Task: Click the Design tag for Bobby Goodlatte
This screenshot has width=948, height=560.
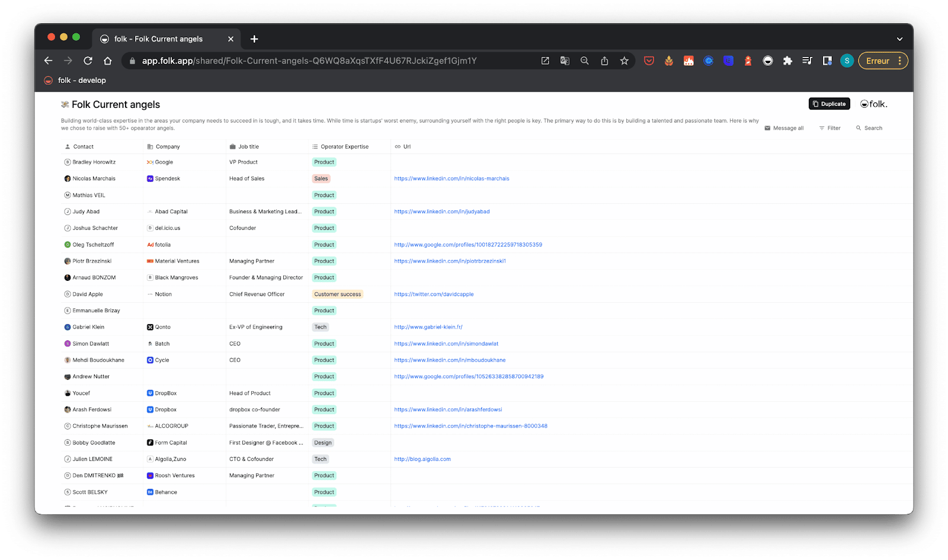Action: point(323,443)
